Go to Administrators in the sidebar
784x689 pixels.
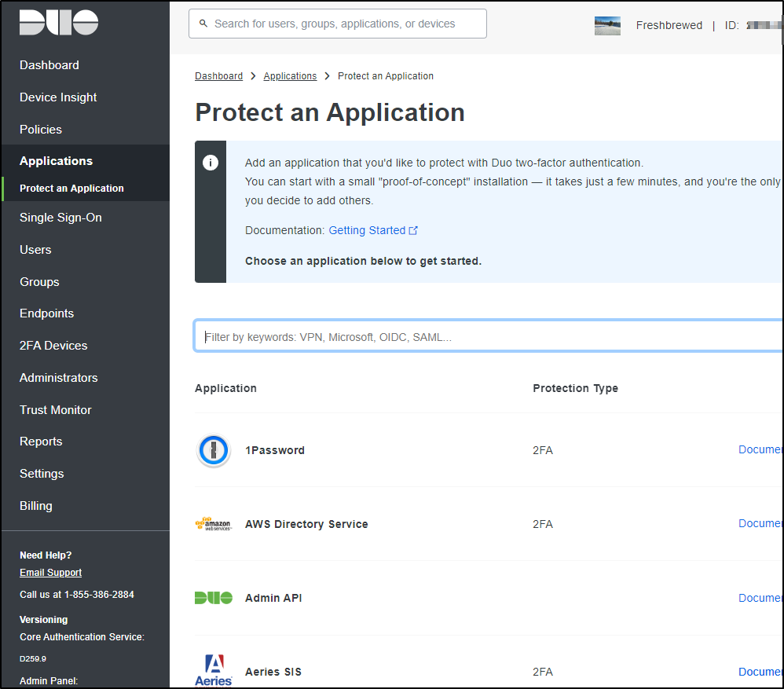coord(58,378)
